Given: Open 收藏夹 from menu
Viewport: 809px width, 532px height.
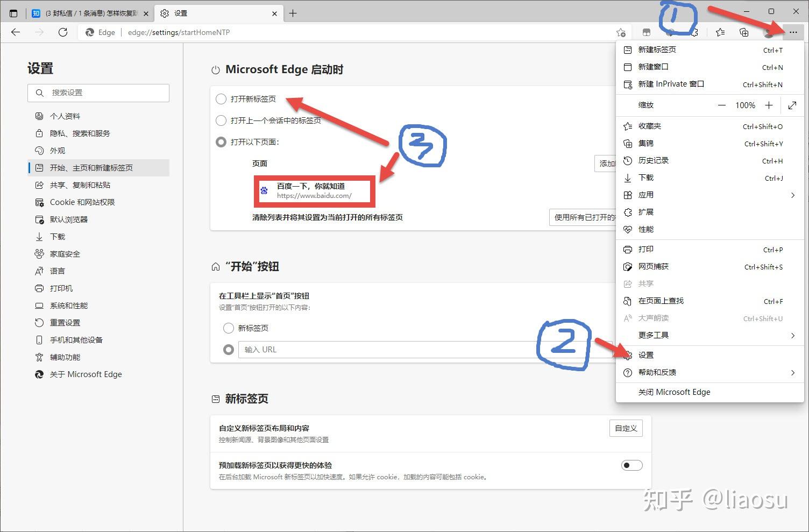Looking at the screenshot, I should click(709, 126).
